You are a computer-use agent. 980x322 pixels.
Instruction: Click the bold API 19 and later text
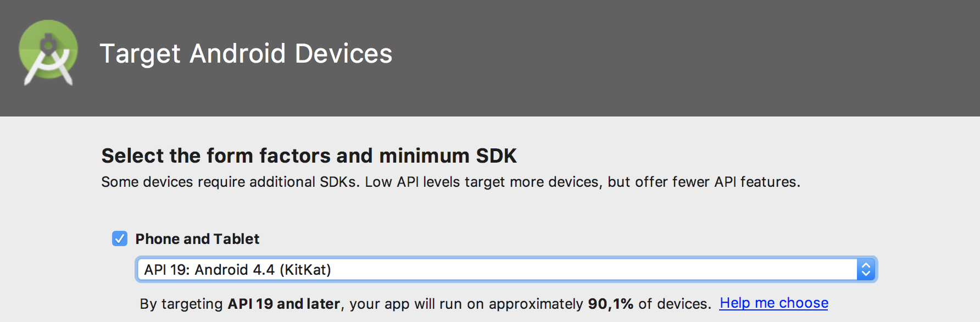click(x=284, y=304)
